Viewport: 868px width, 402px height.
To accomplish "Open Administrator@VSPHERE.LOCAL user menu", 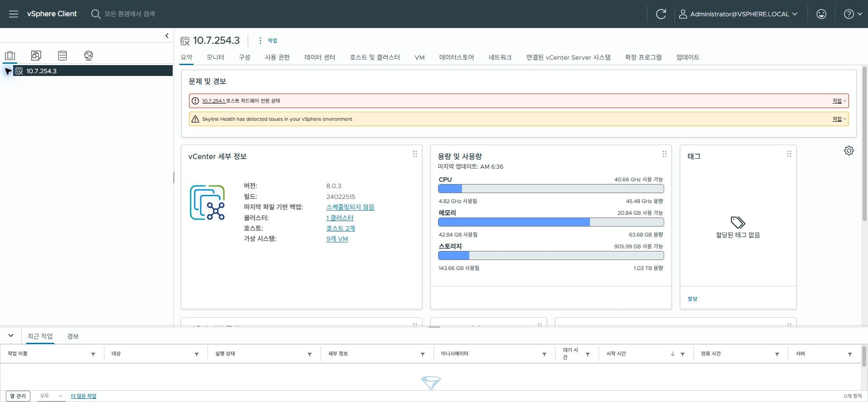I will [x=738, y=14].
